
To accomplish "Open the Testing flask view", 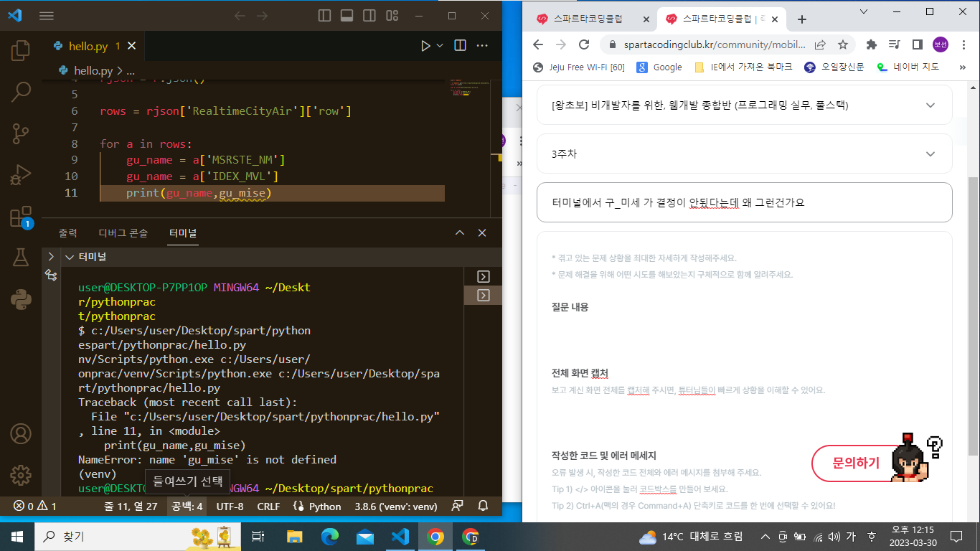I will coord(21,258).
